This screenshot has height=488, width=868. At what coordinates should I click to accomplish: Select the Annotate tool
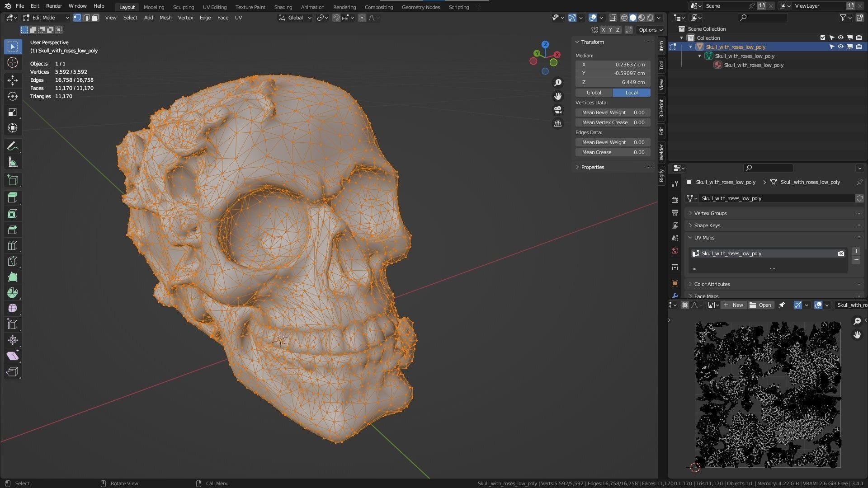pos(13,146)
